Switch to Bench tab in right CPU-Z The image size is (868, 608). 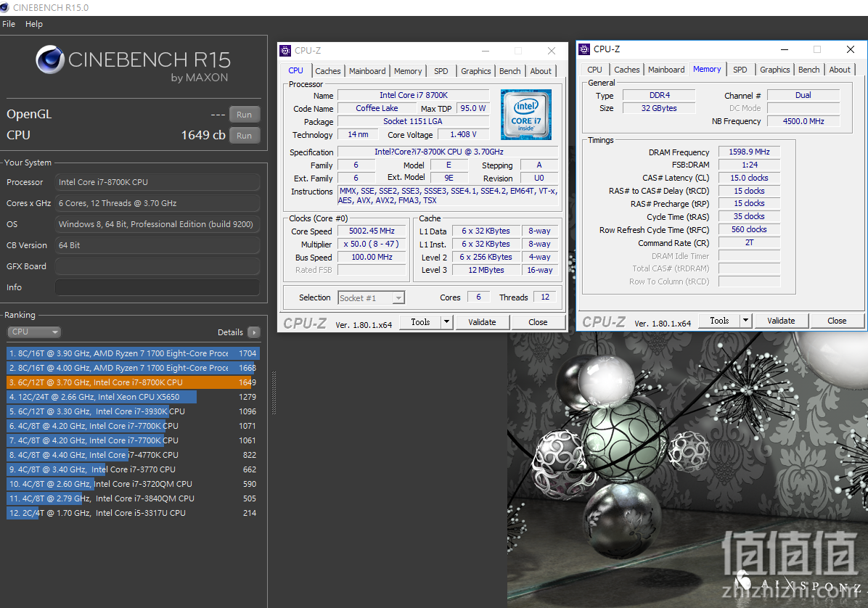click(x=808, y=69)
